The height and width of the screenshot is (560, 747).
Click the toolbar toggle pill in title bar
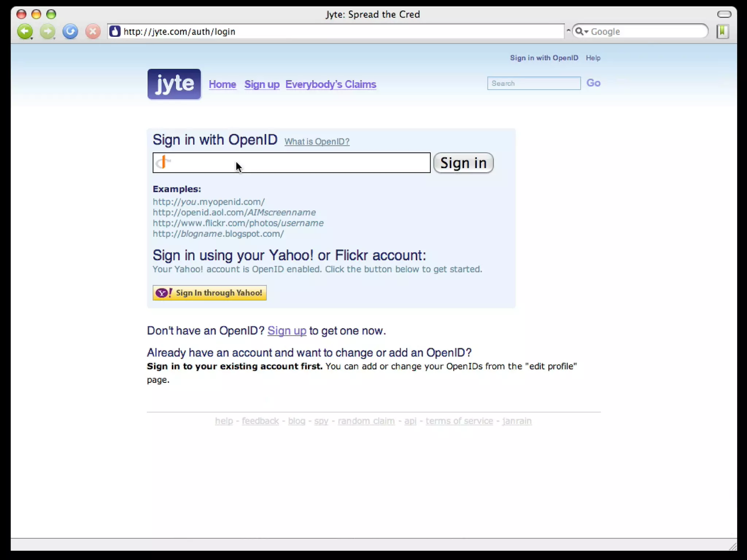(724, 14)
